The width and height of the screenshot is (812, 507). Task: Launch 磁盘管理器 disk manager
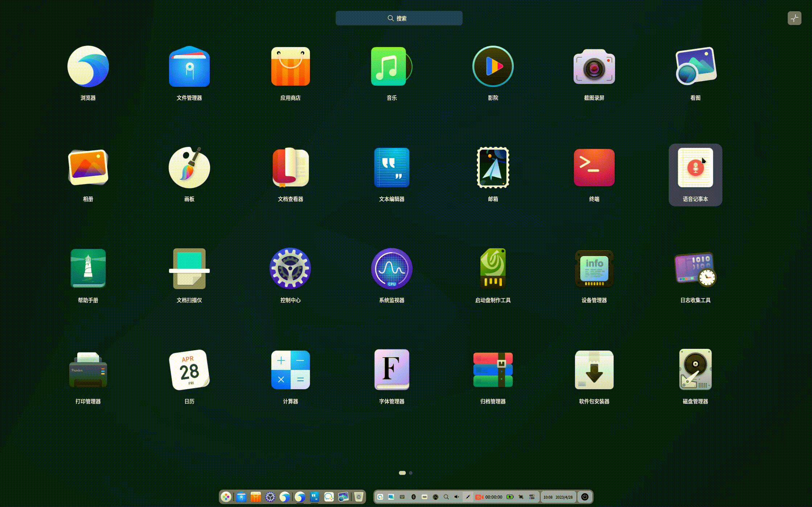point(695,370)
